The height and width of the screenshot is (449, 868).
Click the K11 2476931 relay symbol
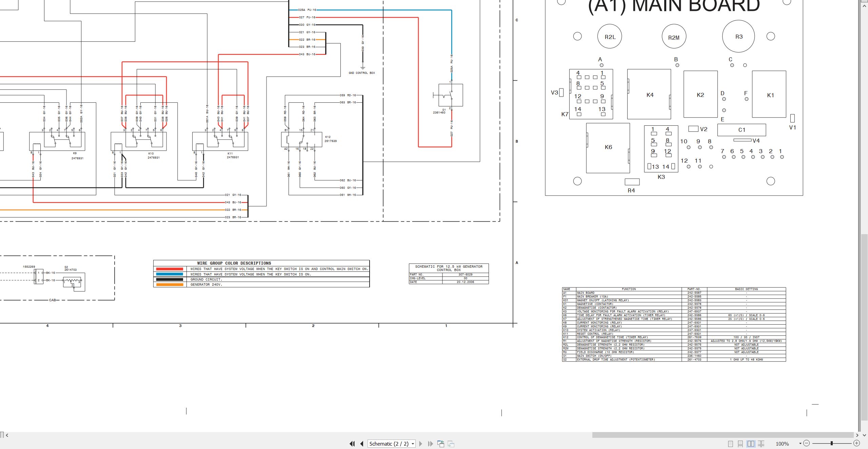click(220, 141)
